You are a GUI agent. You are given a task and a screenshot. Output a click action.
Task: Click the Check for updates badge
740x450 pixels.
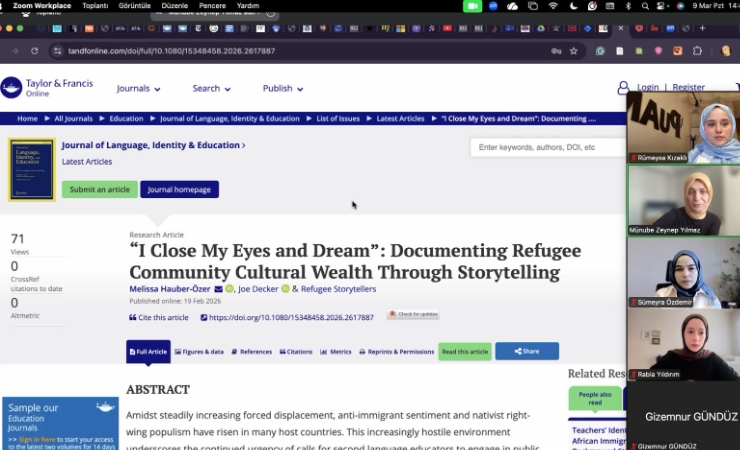(413, 315)
